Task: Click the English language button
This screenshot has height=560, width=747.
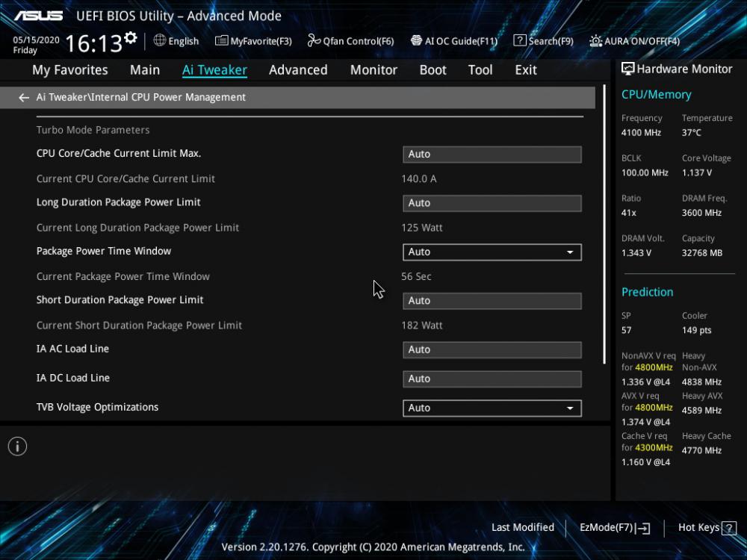Action: pyautogui.click(x=176, y=41)
